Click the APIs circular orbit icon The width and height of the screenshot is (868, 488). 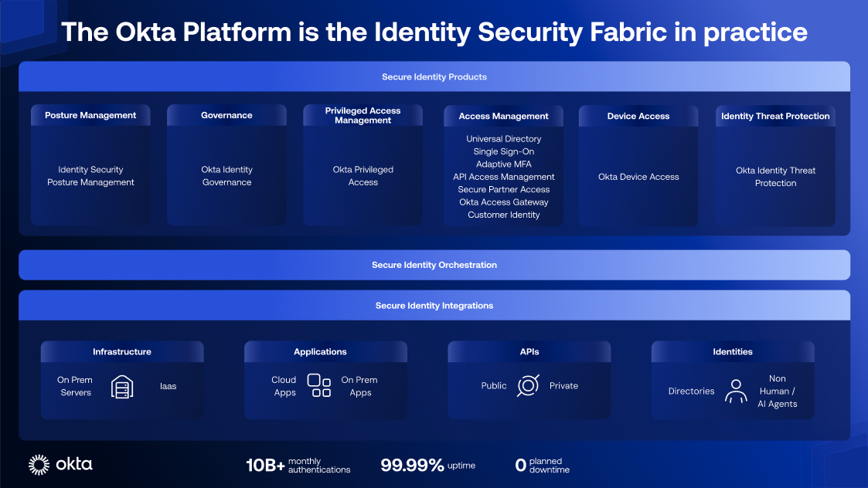pos(528,385)
